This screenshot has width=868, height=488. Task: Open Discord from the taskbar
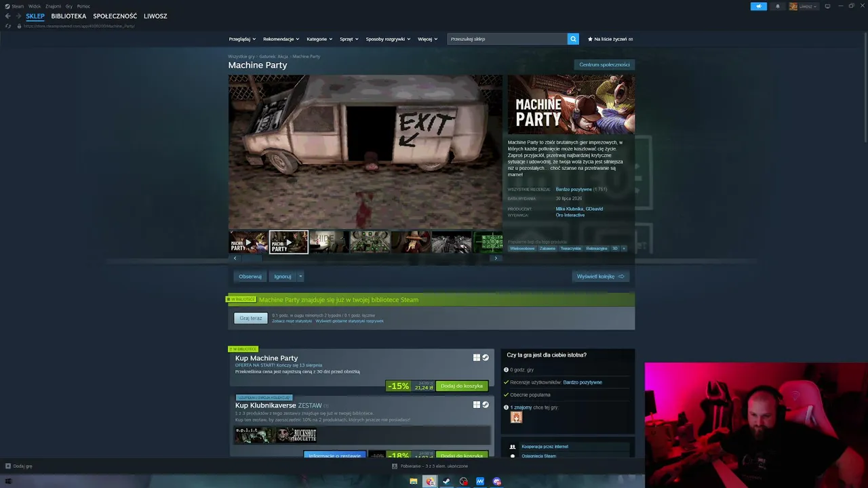click(497, 481)
